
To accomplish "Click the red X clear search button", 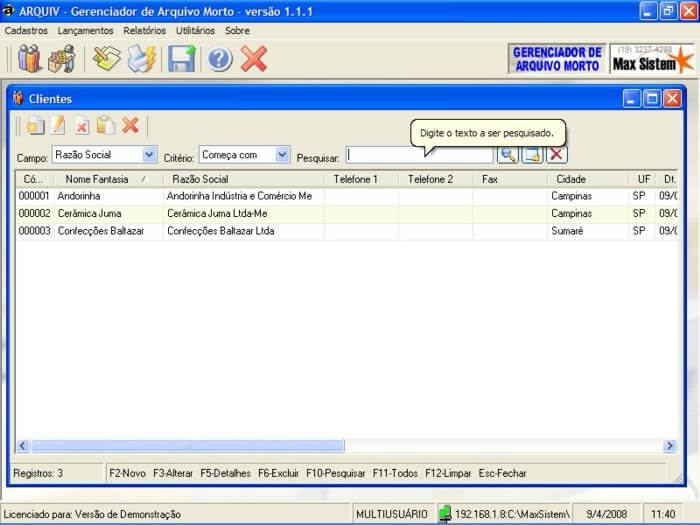I will click(556, 155).
